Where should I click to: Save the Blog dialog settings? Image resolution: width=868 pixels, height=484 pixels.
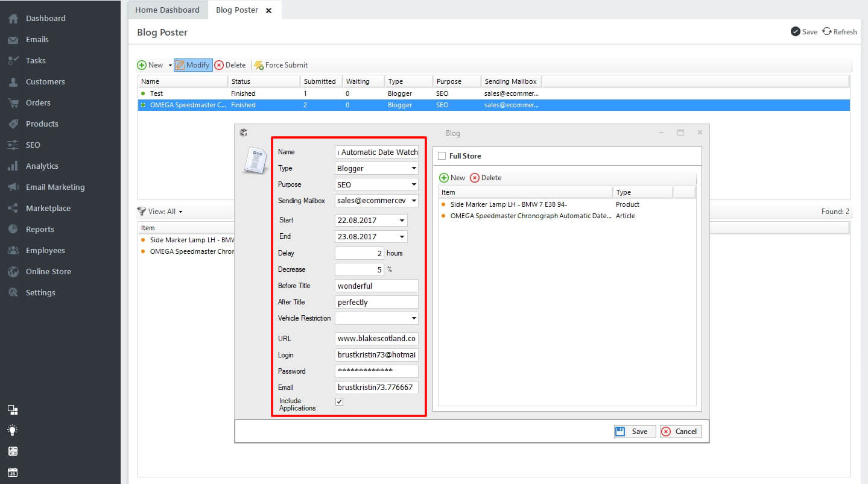point(635,432)
